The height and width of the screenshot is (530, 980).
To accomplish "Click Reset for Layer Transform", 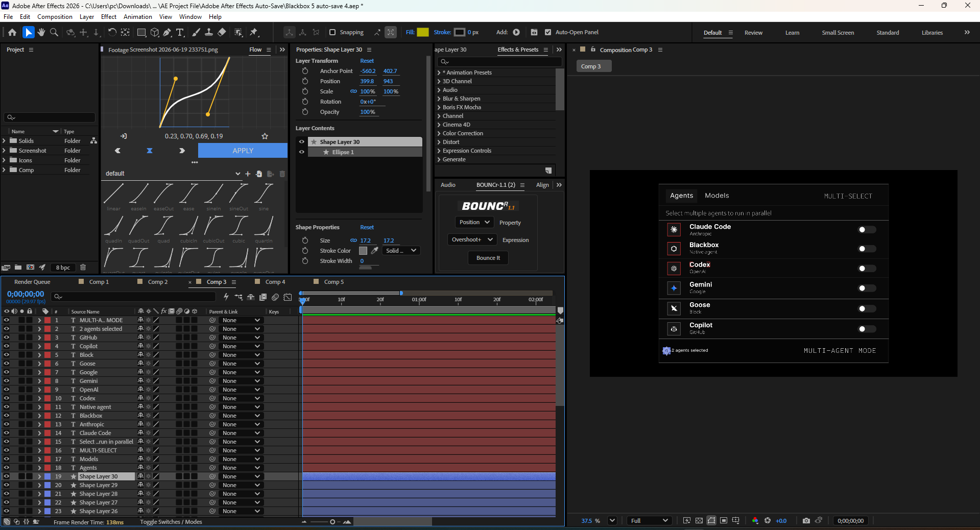I will pyautogui.click(x=367, y=61).
